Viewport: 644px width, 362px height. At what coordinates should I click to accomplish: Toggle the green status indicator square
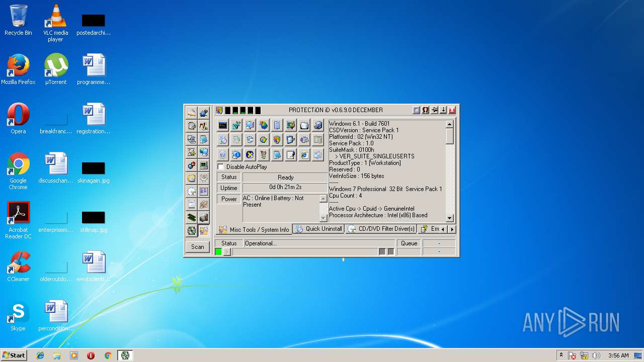pyautogui.click(x=218, y=252)
